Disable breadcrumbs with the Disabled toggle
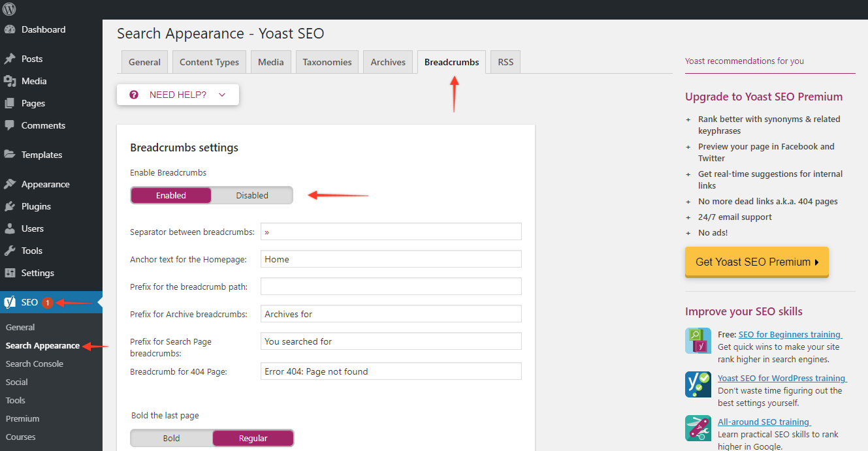The image size is (868, 451). point(252,194)
